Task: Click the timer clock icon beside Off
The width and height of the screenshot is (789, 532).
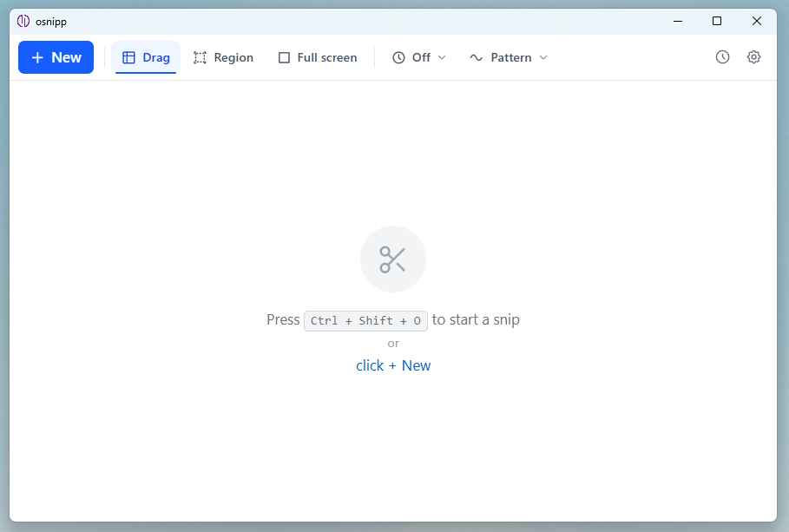Action: (x=398, y=56)
